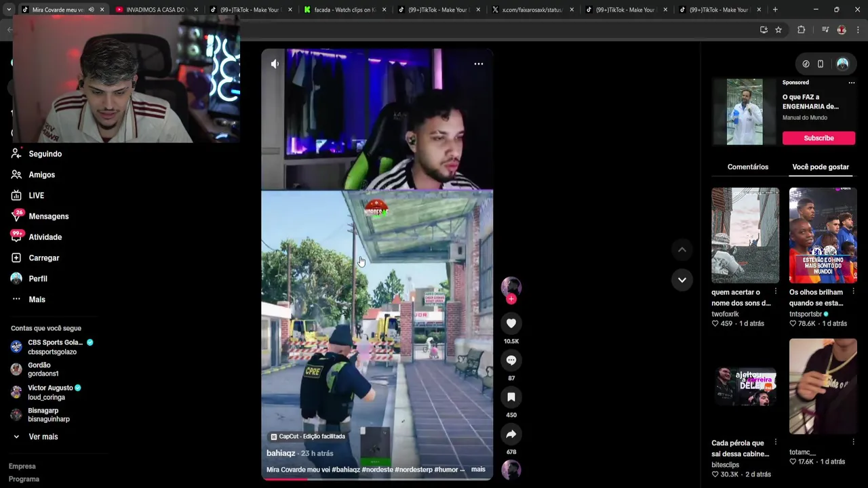
Task: Open the tab search dropdown arrow
Action: click(8, 9)
